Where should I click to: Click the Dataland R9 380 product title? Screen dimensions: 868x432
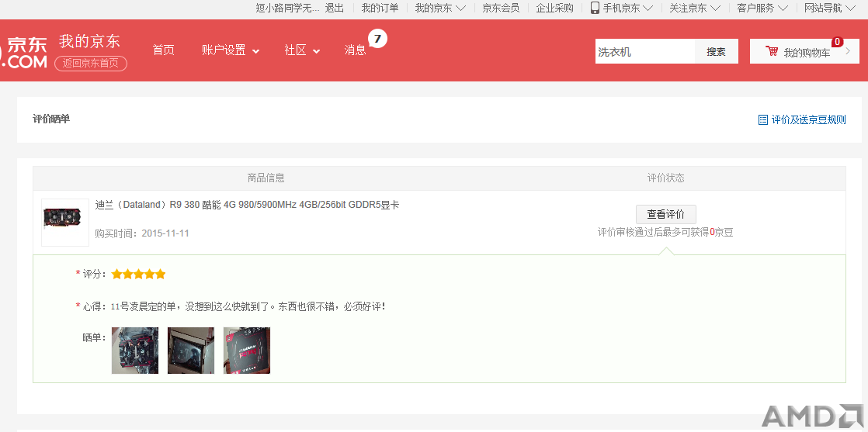247,206
